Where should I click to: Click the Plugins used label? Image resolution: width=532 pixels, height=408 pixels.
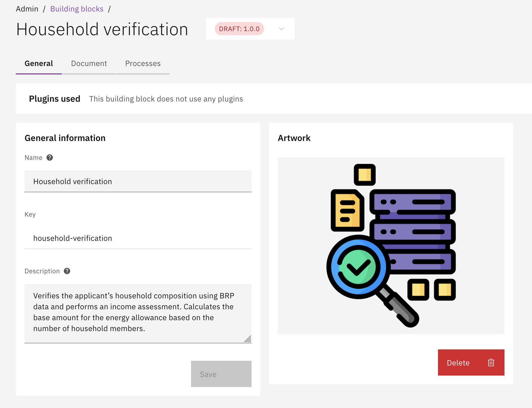click(55, 99)
